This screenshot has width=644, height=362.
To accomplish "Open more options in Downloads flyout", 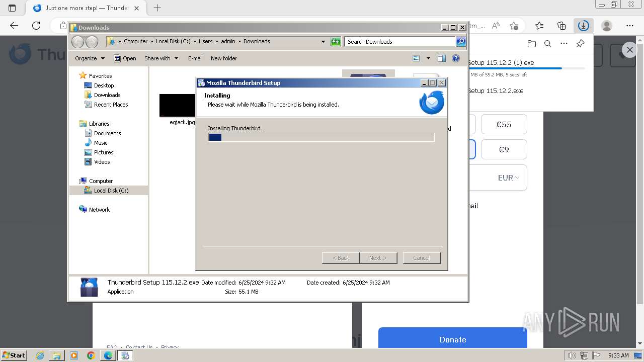I will tap(564, 44).
